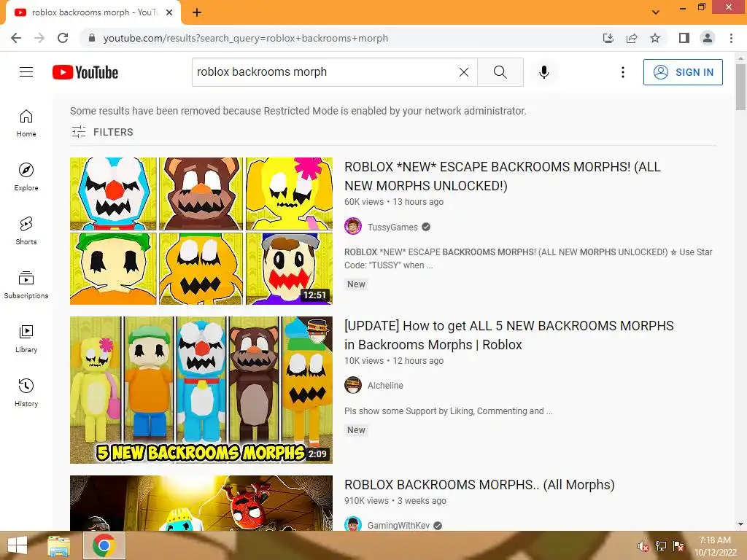Screen dimensions: 747x560
Task: Open History in the sidebar
Action: click(26, 393)
